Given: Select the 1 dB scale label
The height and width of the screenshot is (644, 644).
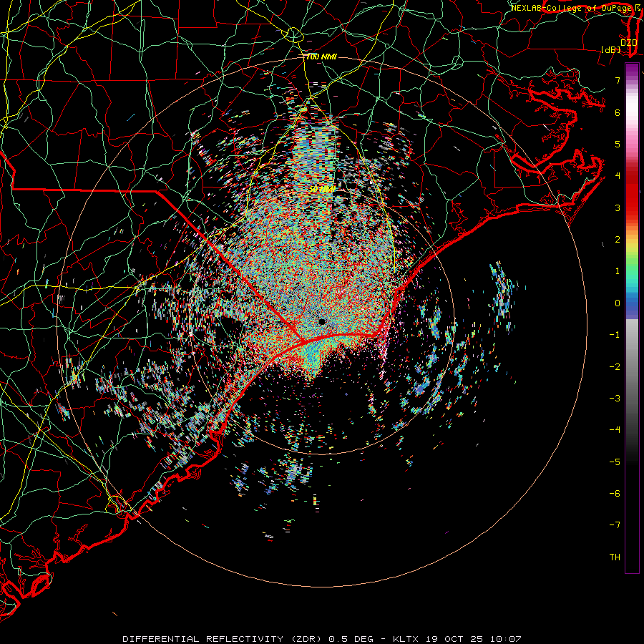Looking at the screenshot, I should point(618,271).
